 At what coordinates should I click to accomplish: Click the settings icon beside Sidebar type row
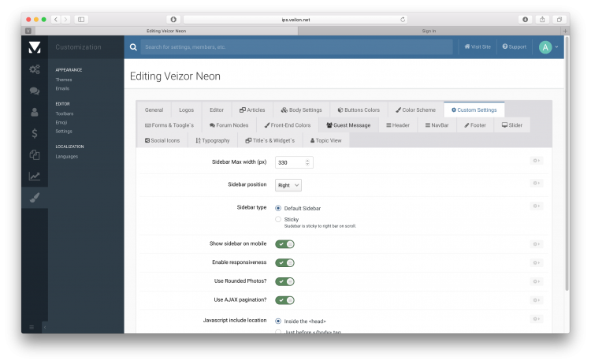pos(536,206)
